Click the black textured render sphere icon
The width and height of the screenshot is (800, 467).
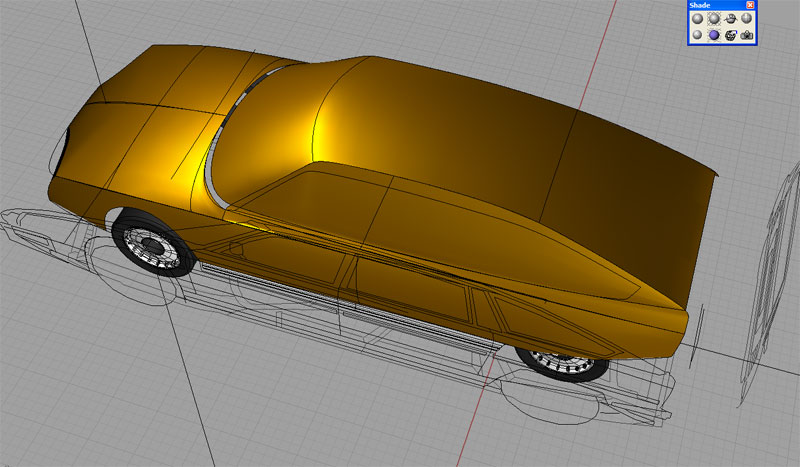pyautogui.click(x=731, y=35)
